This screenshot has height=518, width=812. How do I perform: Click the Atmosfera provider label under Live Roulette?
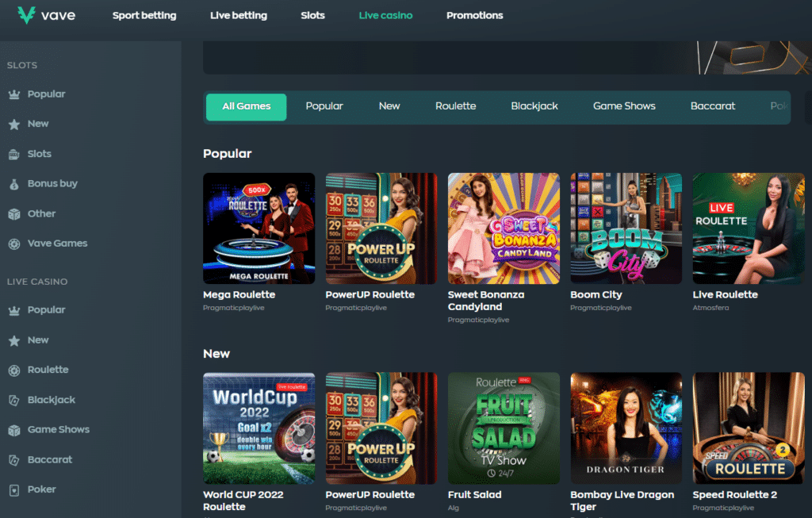[710, 308]
